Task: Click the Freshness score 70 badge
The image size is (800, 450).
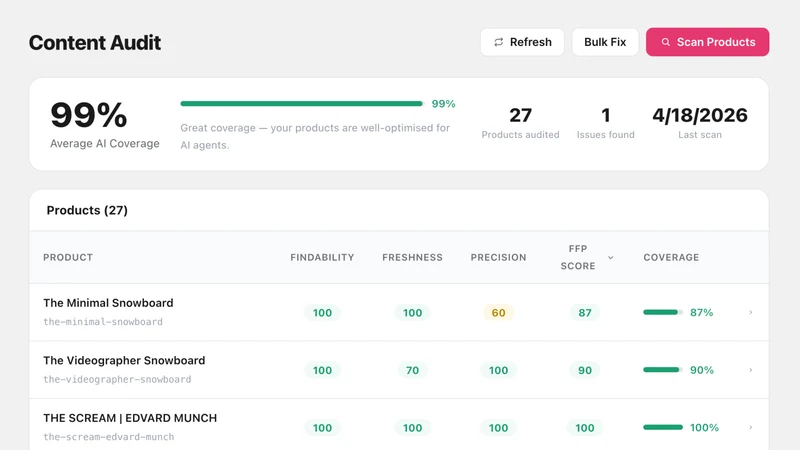Action: (412, 370)
